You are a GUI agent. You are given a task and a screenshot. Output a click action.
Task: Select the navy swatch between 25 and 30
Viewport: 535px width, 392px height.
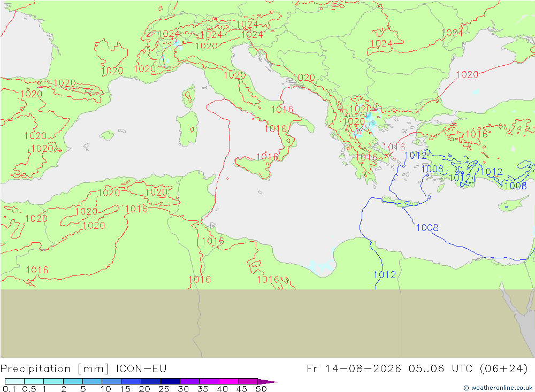tap(170, 381)
